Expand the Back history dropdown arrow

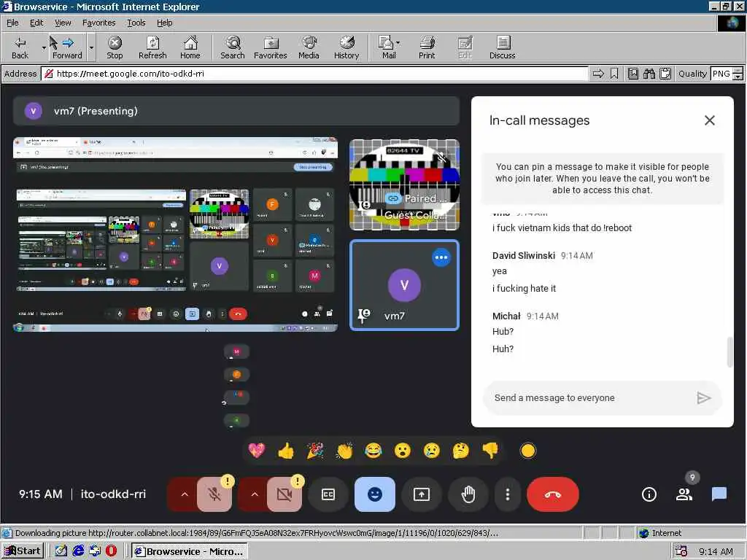pyautogui.click(x=43, y=47)
